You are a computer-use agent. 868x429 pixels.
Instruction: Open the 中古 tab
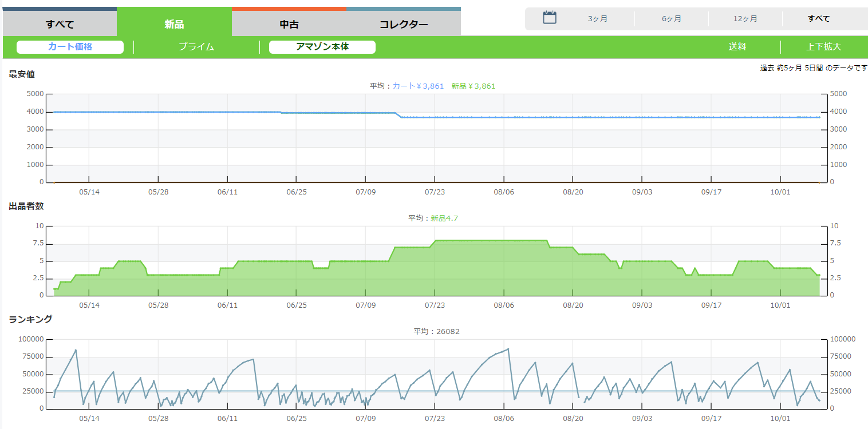(x=289, y=24)
